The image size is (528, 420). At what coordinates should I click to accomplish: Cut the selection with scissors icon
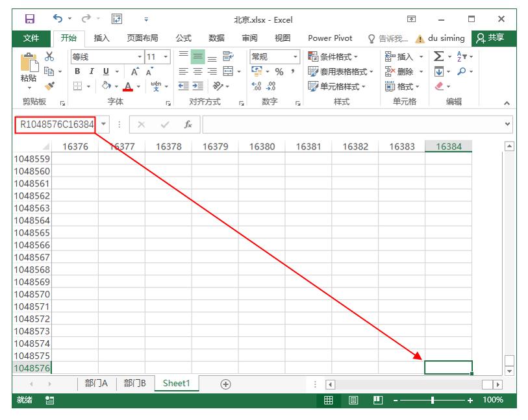49,56
